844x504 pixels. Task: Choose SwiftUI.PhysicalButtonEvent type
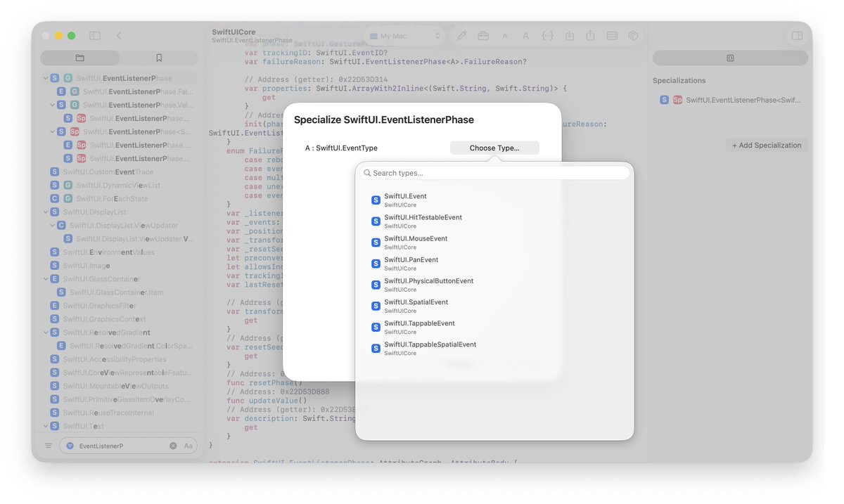pyautogui.click(x=494, y=285)
